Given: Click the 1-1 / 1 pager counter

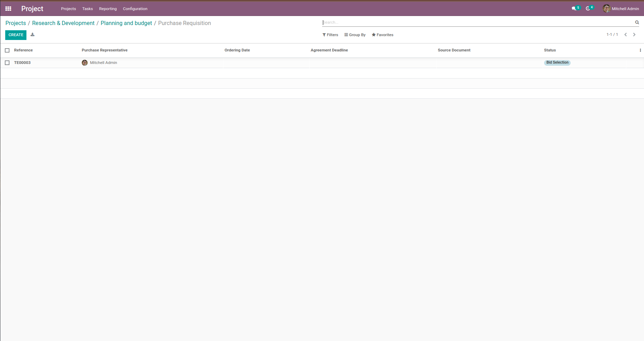Looking at the screenshot, I should coord(612,35).
